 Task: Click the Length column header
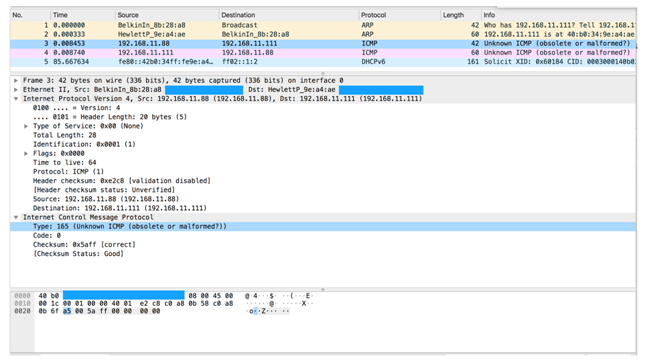click(x=461, y=15)
